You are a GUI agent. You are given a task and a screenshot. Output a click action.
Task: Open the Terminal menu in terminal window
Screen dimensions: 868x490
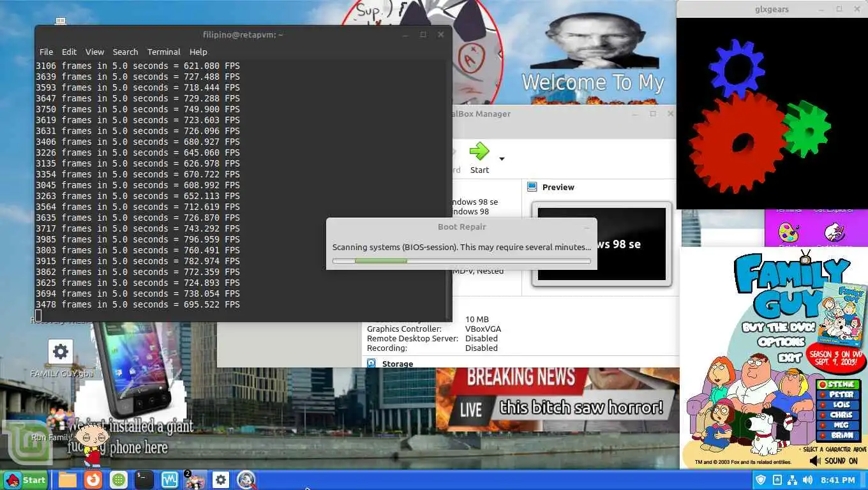pos(163,52)
